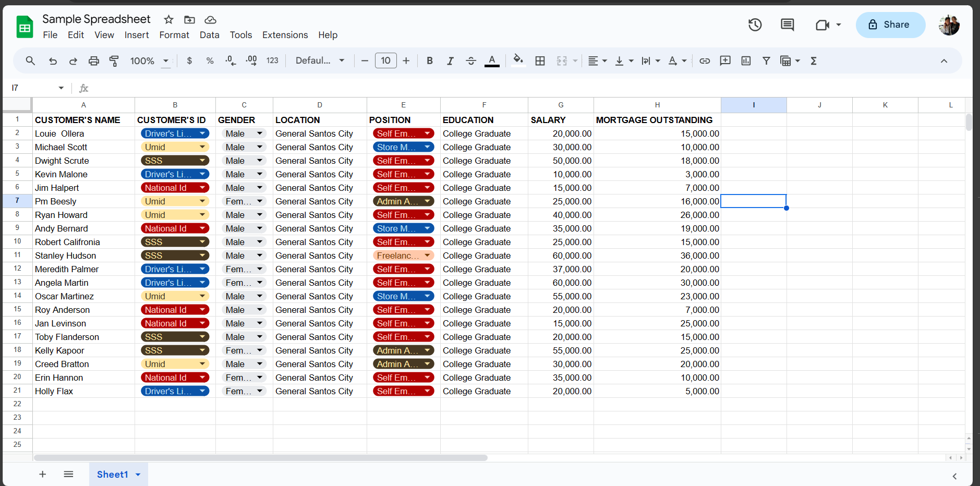Click the Share button
The width and height of the screenshot is (980, 486).
pos(890,25)
